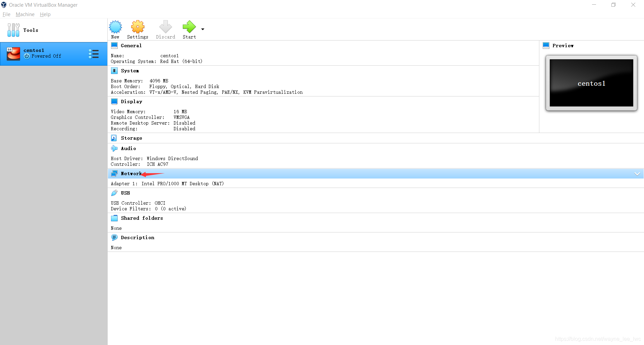Click the Remote Desktop Server Disabled value
This screenshot has width=644, height=345.
[x=184, y=123]
